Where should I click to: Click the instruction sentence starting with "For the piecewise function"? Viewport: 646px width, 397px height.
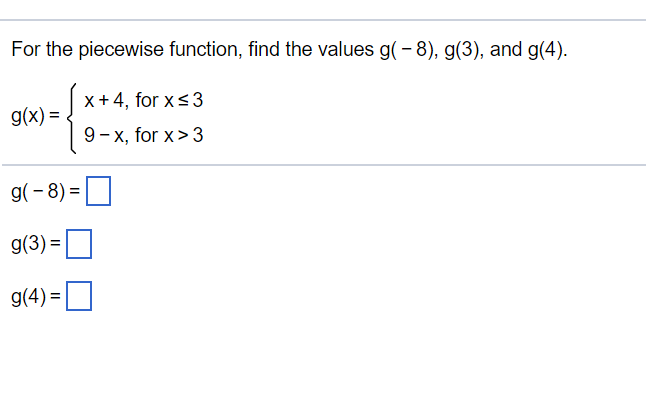[289, 50]
